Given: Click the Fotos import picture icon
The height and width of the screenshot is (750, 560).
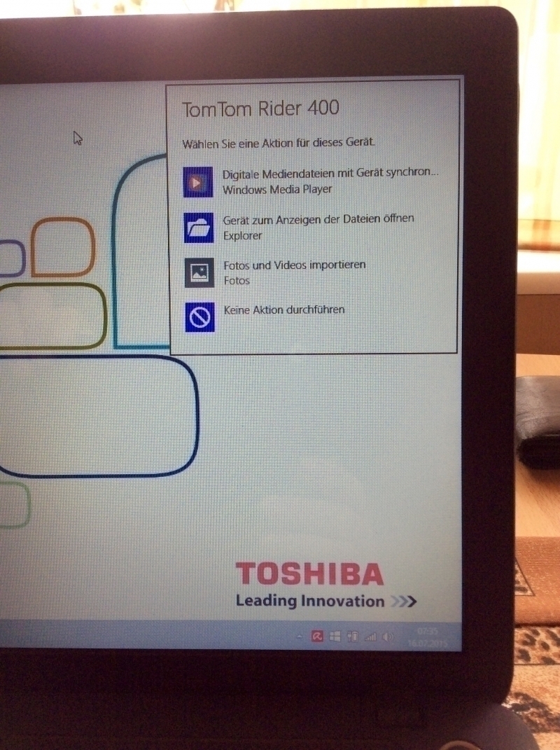Looking at the screenshot, I should tap(199, 273).
